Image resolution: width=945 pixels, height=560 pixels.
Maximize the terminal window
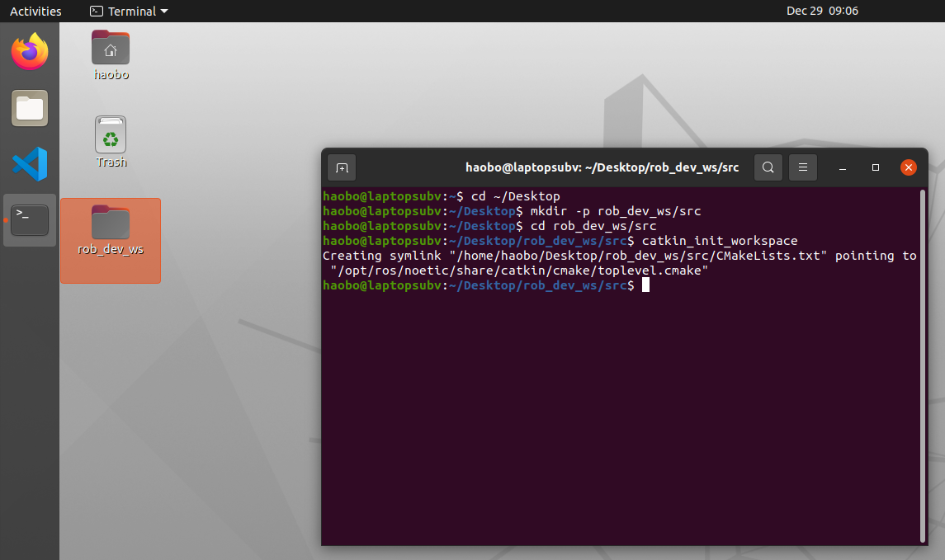tap(876, 167)
